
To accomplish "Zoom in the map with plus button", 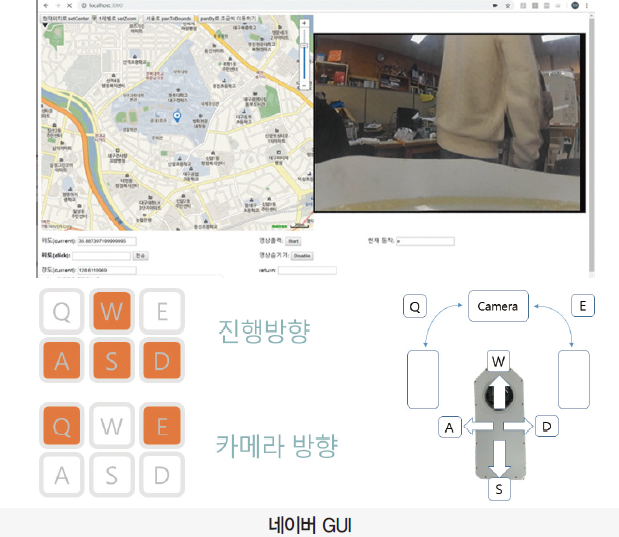I will click(x=304, y=23).
